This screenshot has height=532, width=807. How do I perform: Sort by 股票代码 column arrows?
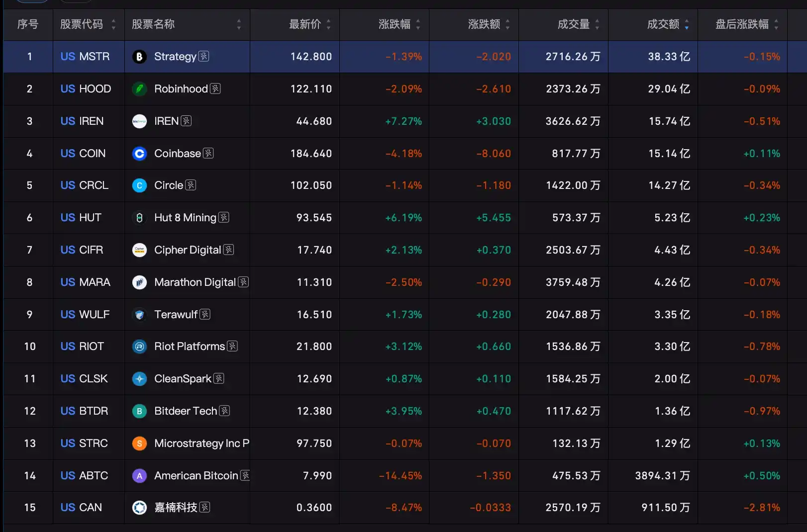coord(113,24)
